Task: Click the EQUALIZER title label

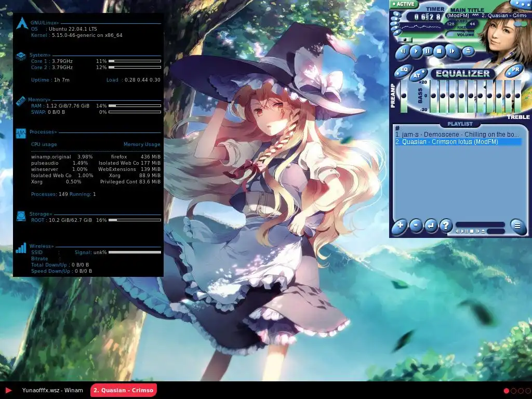Action: (x=462, y=74)
